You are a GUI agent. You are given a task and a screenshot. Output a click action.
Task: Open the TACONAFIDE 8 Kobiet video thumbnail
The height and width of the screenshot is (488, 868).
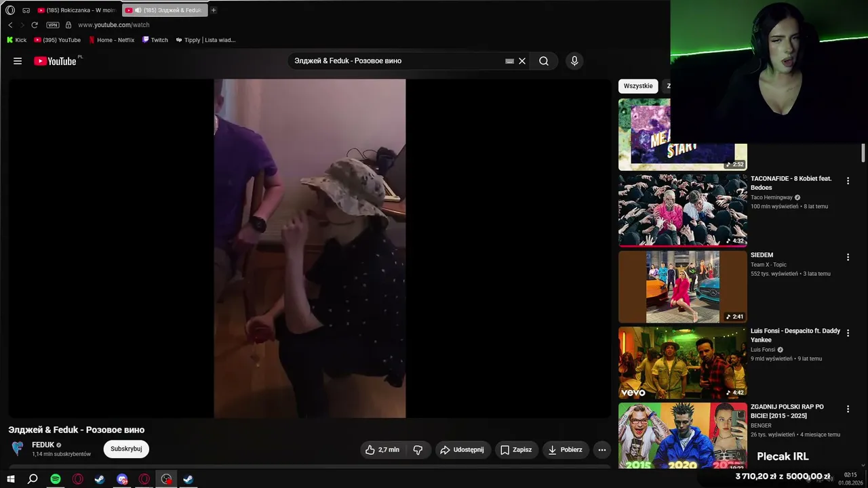coord(683,210)
